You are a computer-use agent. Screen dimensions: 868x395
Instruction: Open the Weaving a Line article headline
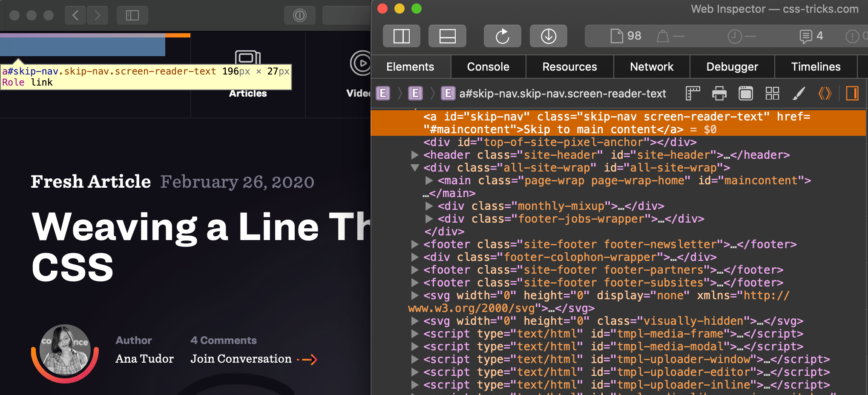[201, 246]
